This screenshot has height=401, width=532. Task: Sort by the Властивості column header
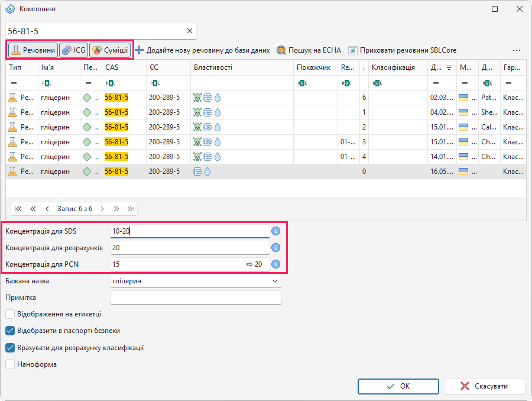tap(242, 67)
